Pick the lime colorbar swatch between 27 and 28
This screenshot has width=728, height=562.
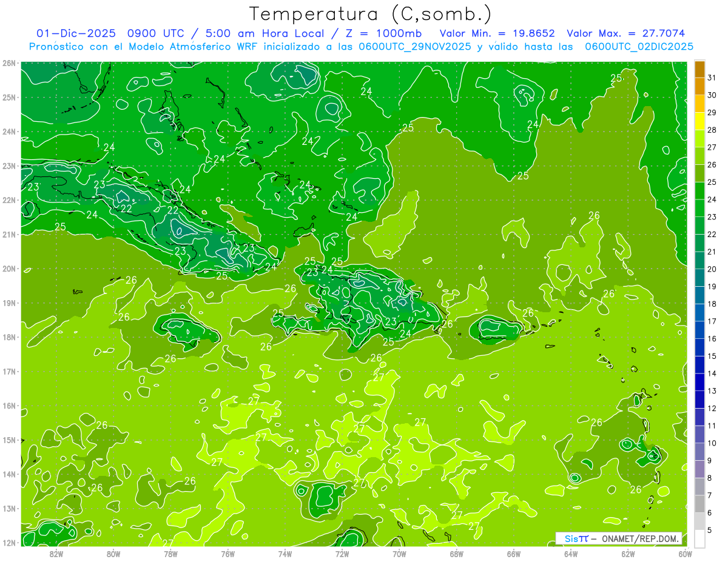point(699,139)
